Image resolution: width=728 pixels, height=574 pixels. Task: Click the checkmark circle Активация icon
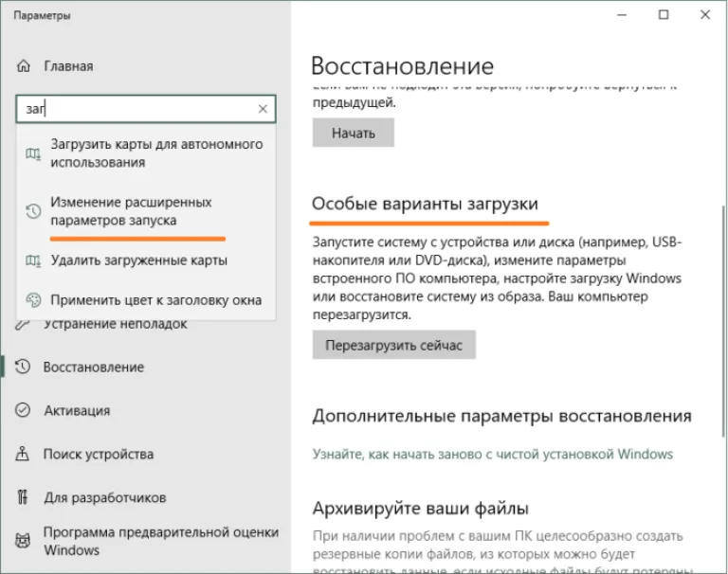23,410
